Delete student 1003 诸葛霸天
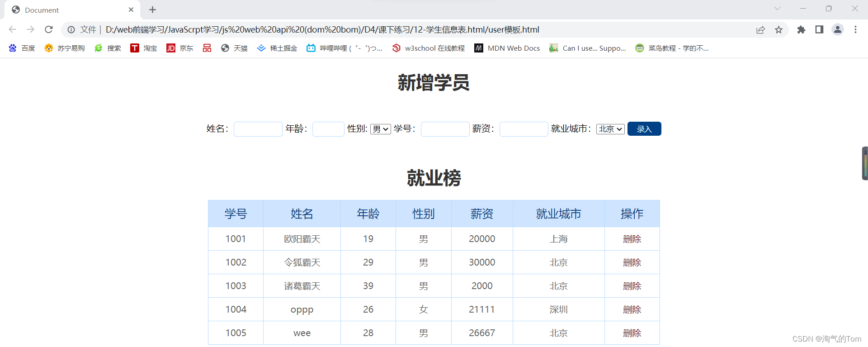The image size is (868, 347). tap(632, 286)
